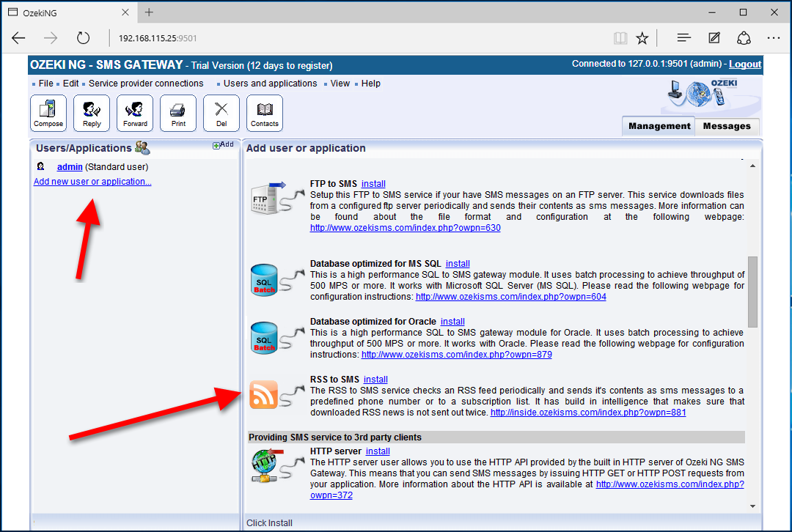Open the Help menu

click(x=371, y=84)
